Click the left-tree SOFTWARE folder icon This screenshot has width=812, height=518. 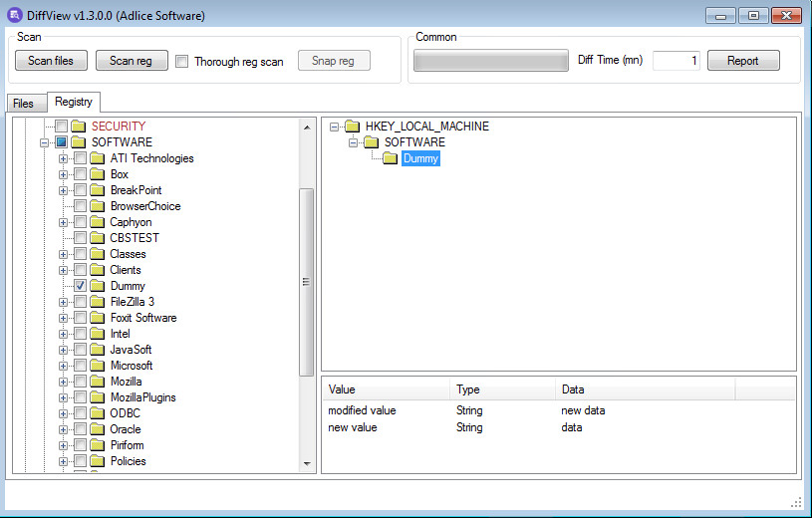[x=78, y=141]
